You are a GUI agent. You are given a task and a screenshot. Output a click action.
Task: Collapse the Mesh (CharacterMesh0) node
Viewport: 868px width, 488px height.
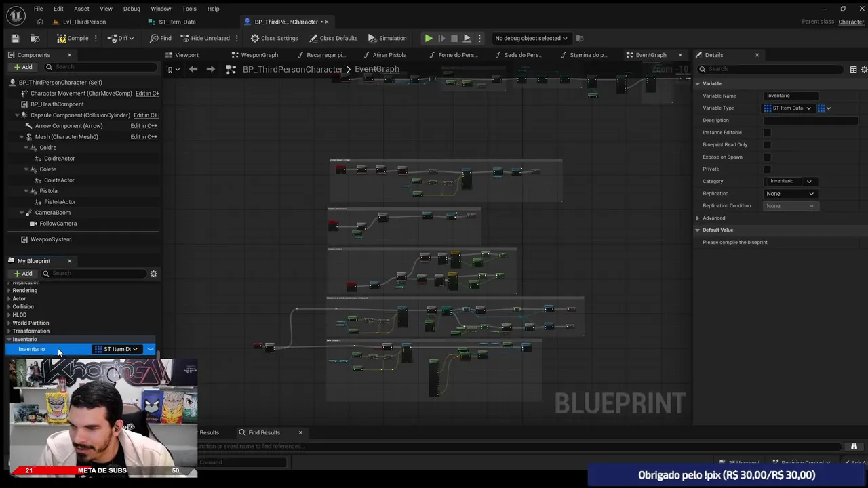click(x=21, y=137)
